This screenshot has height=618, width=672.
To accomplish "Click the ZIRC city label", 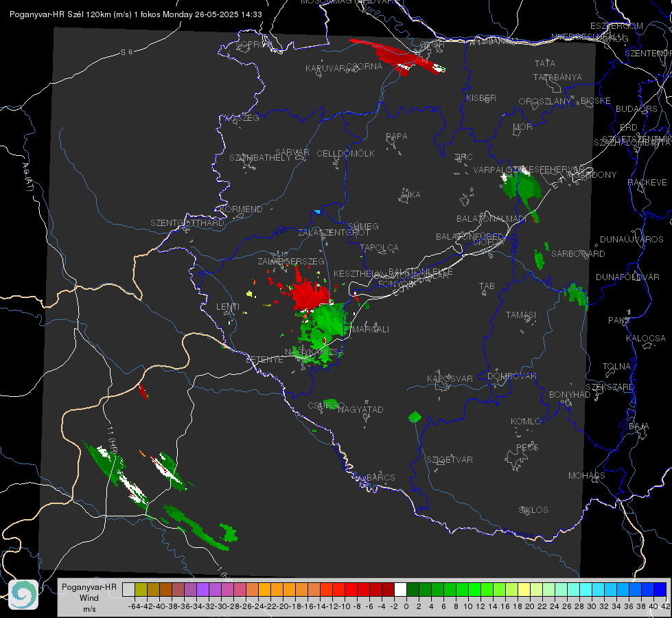I will tap(463, 157).
